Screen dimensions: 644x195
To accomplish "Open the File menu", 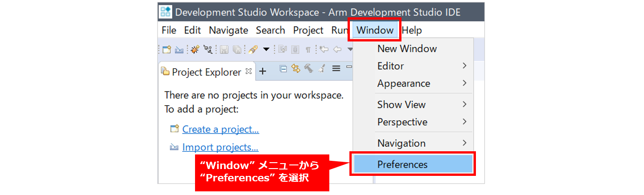I will point(169,31).
